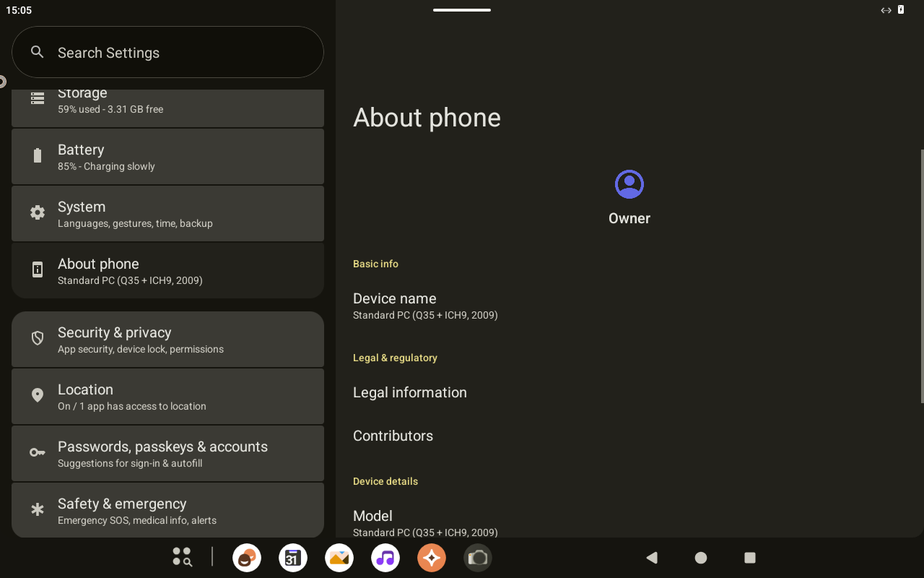924x578 pixels.
Task: Open the app drawer search icon
Action: 182,557
